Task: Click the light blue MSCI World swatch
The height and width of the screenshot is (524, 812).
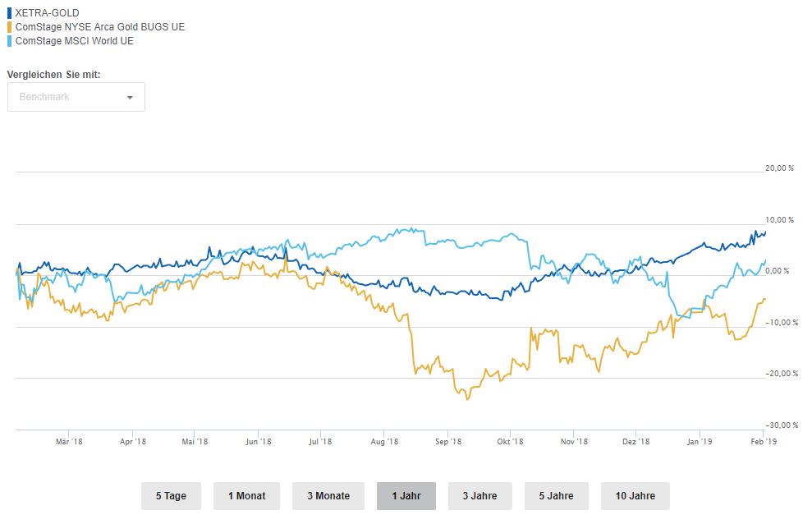Action: click(10, 40)
